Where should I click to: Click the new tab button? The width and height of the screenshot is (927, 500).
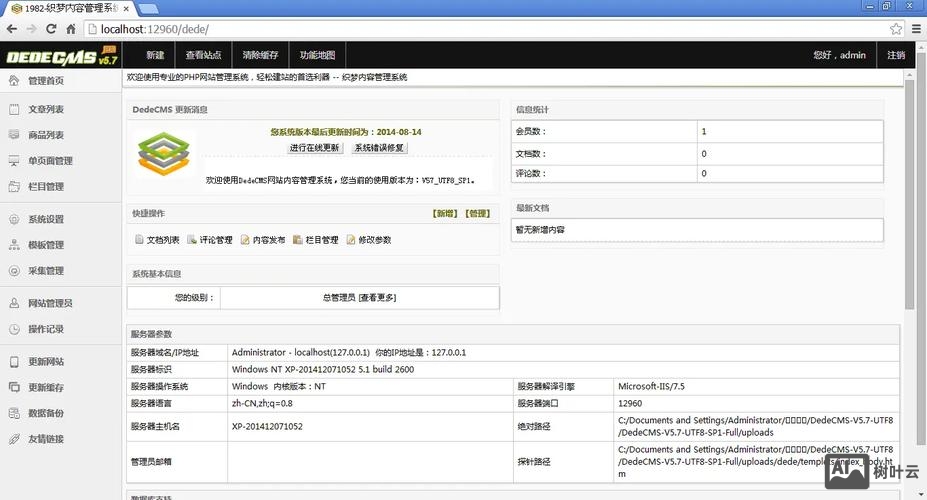148,9
